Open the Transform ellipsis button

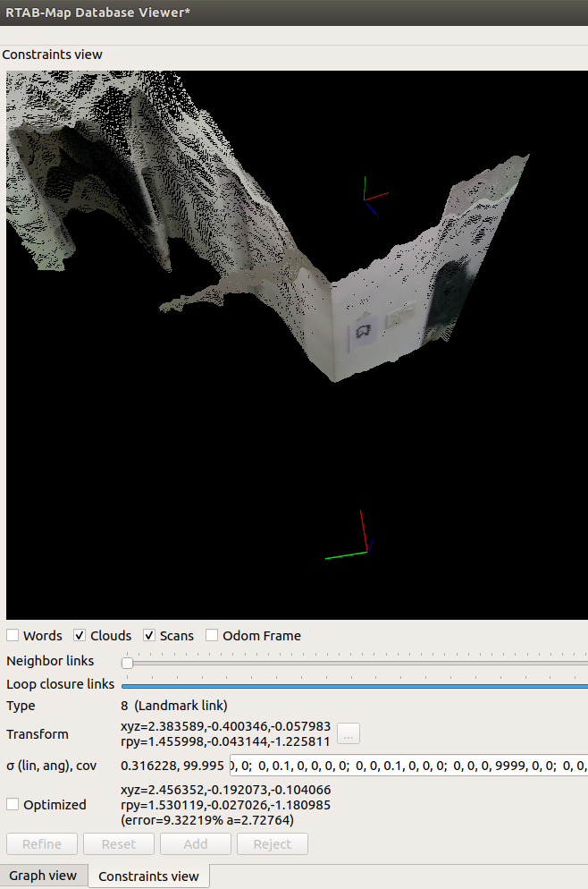(x=349, y=734)
